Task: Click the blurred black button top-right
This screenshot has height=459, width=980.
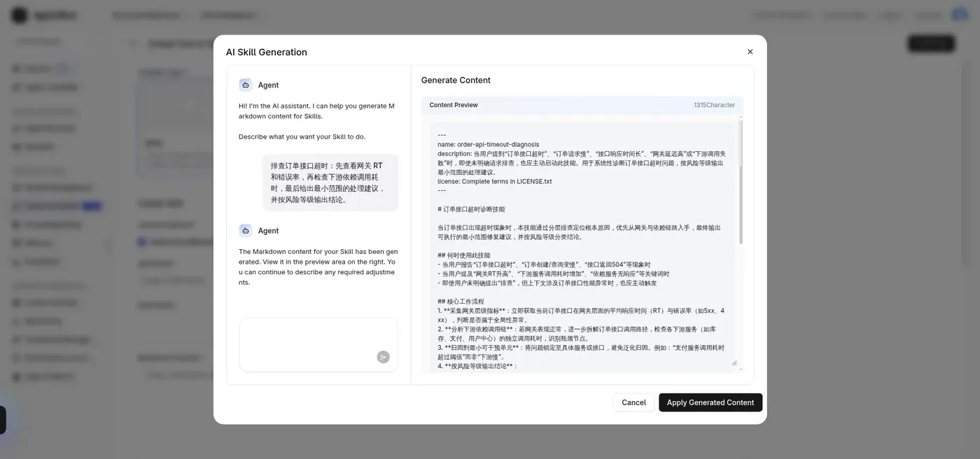Action: [x=931, y=43]
